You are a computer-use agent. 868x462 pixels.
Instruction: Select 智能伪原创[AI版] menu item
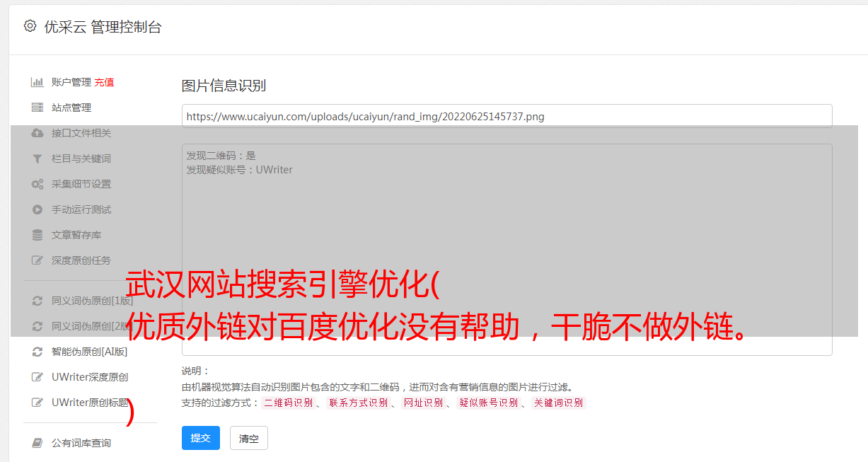point(89,352)
